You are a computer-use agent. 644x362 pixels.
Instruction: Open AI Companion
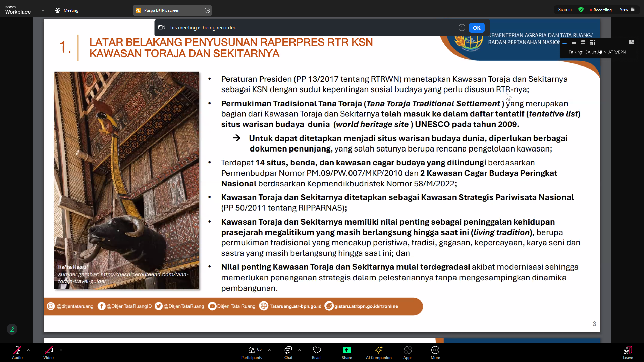tap(379, 353)
